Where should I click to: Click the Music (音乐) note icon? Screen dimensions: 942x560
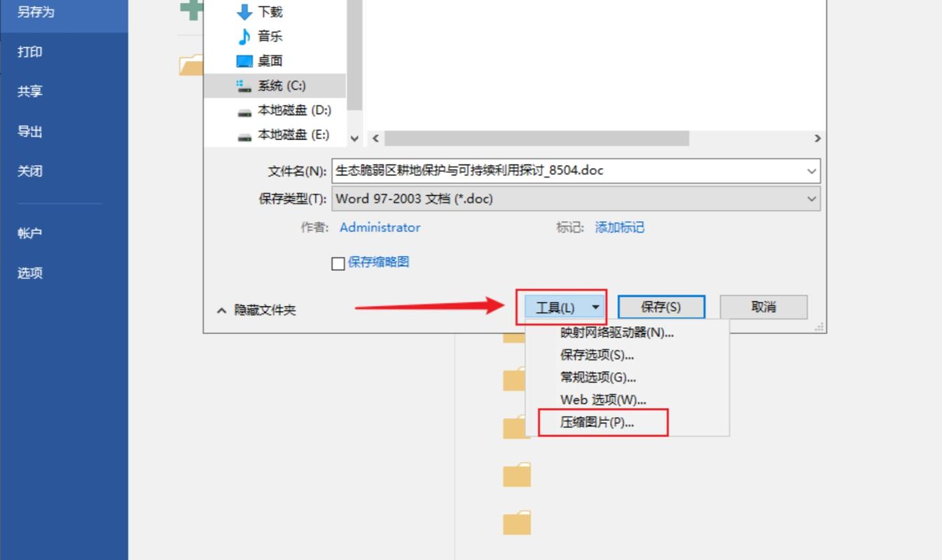244,36
